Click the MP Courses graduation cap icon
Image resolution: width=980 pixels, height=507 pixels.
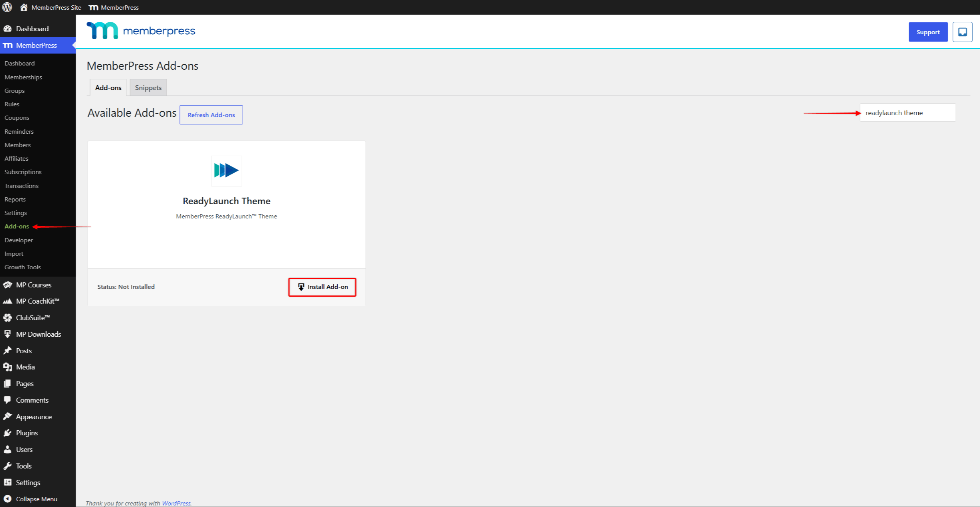coord(7,285)
